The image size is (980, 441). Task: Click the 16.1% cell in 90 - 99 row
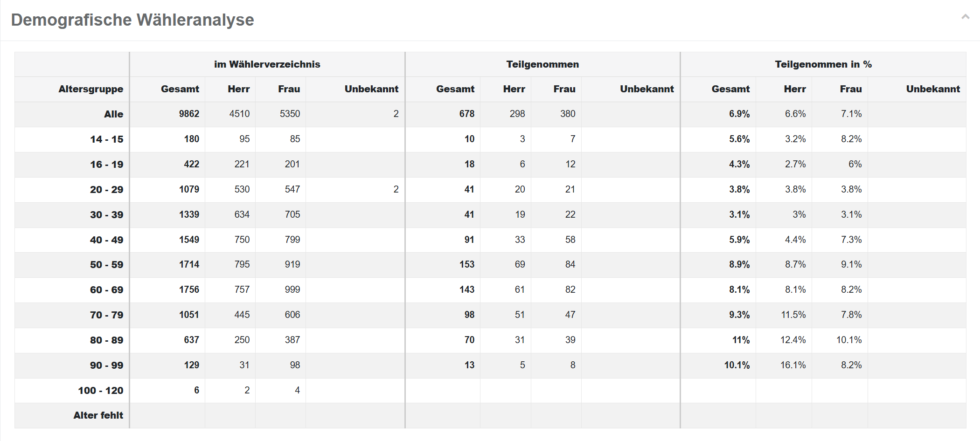point(793,365)
